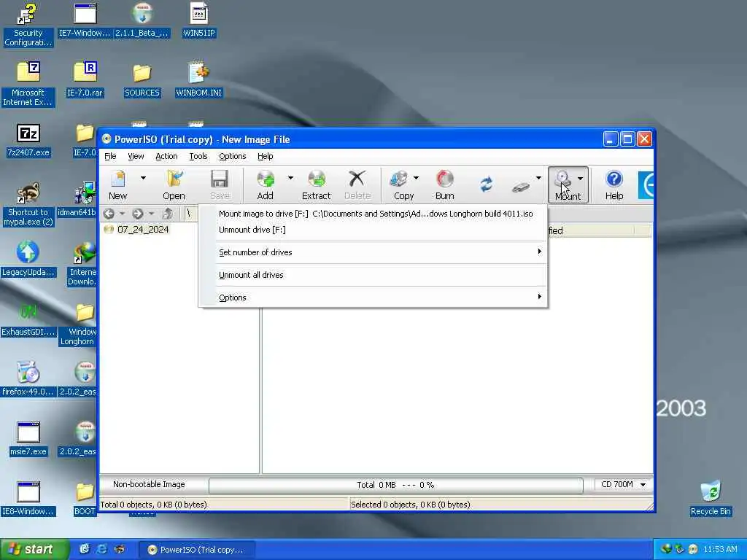Open the Action menu

coord(166,156)
